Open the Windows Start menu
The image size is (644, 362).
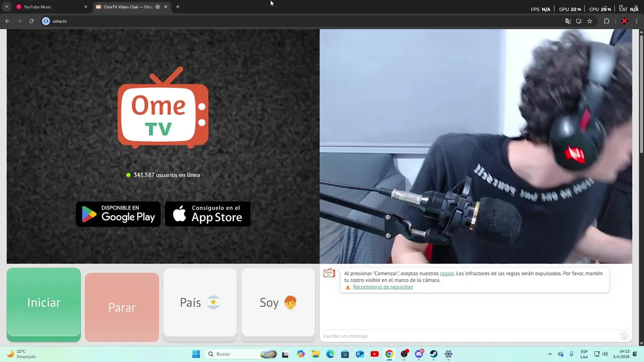click(x=196, y=354)
